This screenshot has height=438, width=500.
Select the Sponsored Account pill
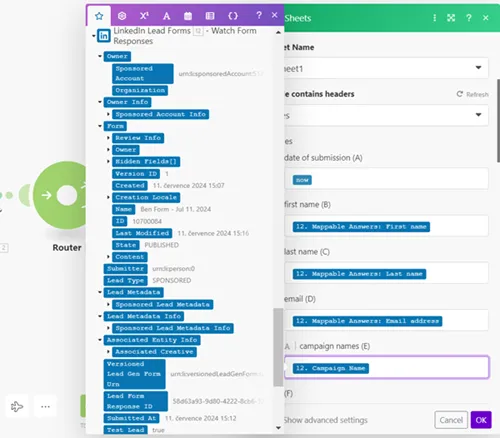[143, 73]
